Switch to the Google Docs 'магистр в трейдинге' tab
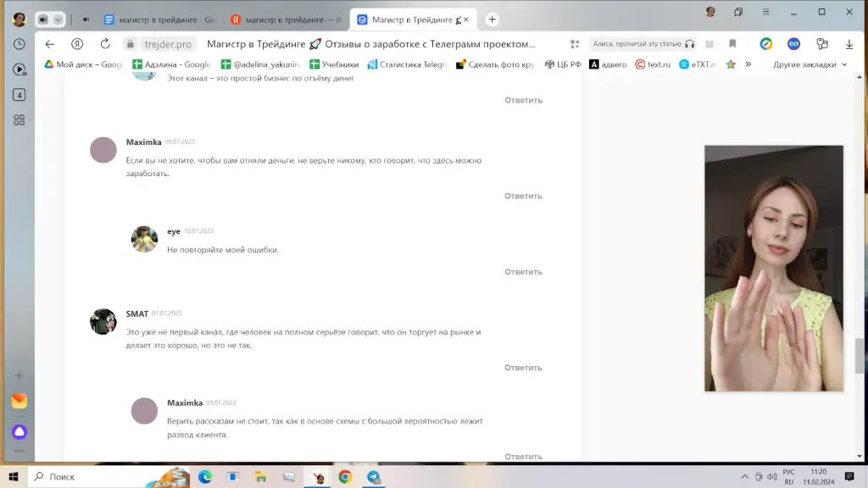This screenshot has width=868, height=488. [x=160, y=19]
